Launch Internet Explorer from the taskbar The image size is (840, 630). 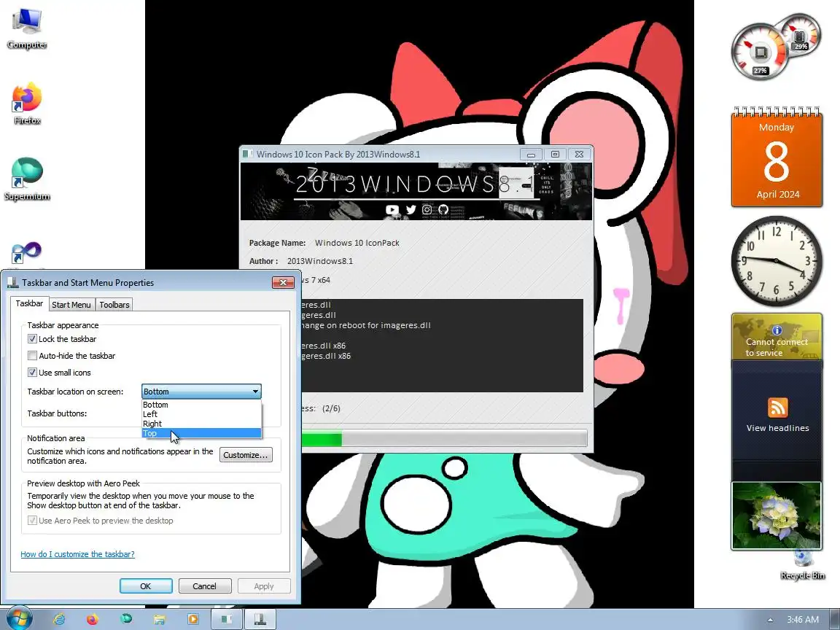point(59,619)
